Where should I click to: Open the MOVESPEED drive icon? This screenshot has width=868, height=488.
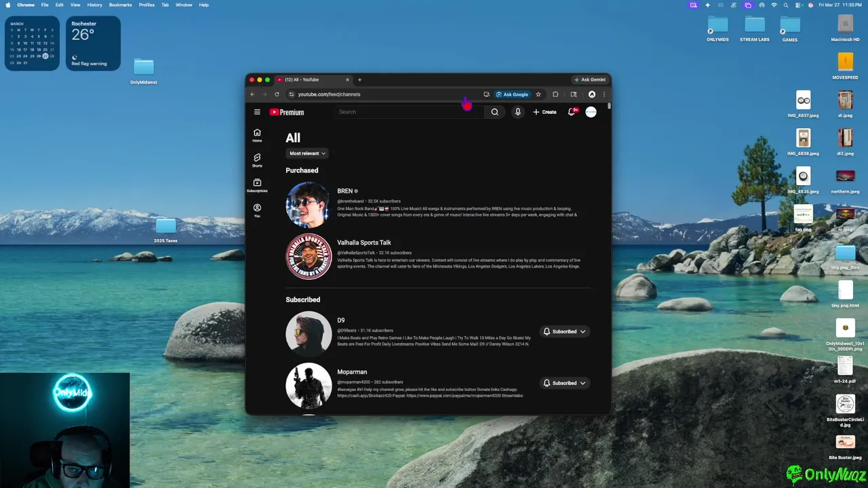tap(845, 66)
